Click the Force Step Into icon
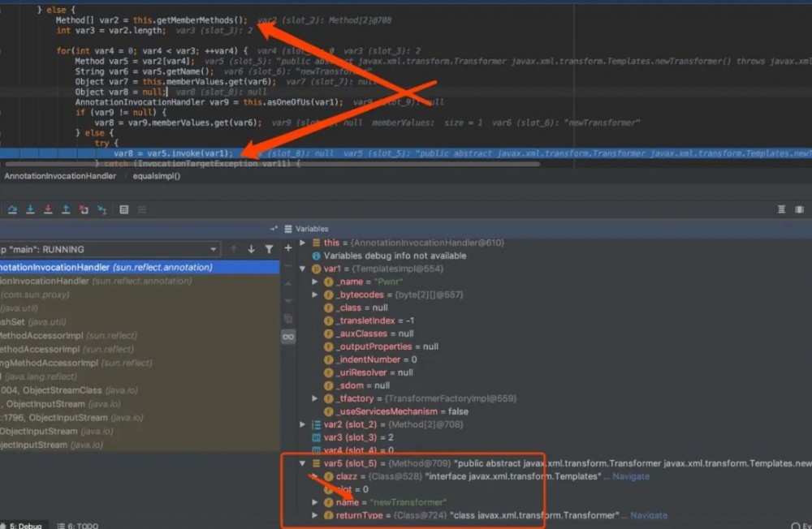 click(48, 209)
